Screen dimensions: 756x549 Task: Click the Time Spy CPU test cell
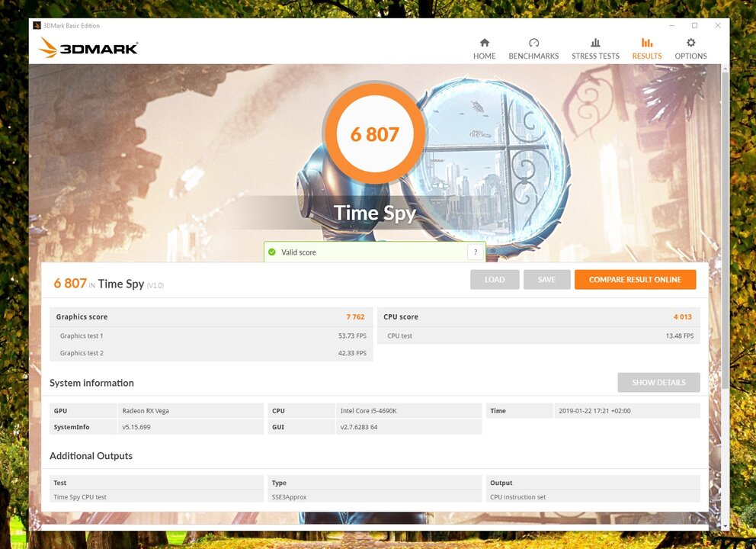tap(80, 497)
